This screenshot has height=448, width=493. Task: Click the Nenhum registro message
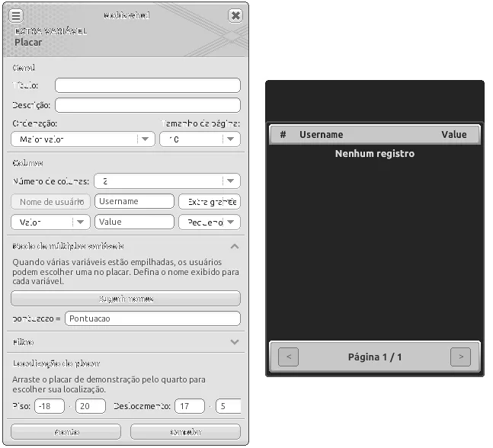pos(375,154)
